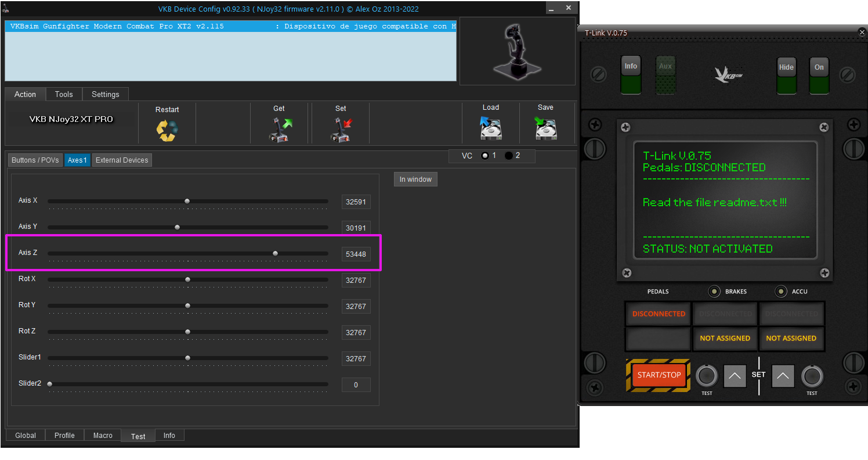
Task: Click the Save profile disk icon
Action: coord(545,128)
